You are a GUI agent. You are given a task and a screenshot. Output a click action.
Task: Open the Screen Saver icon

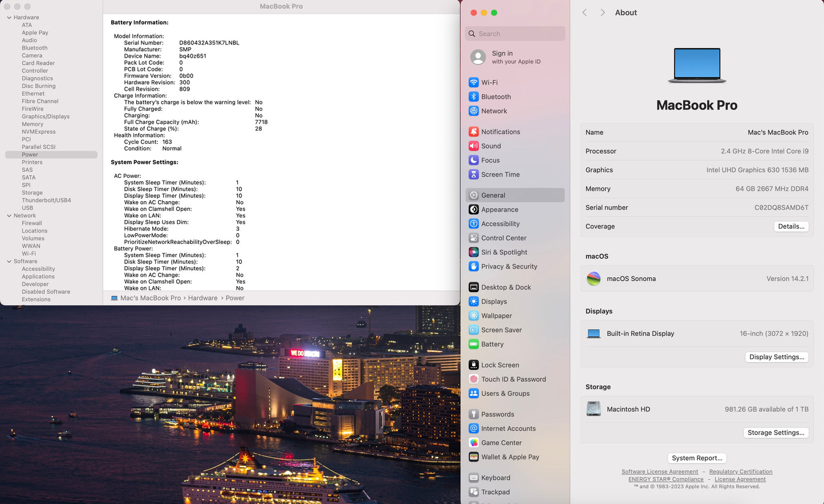tap(473, 330)
